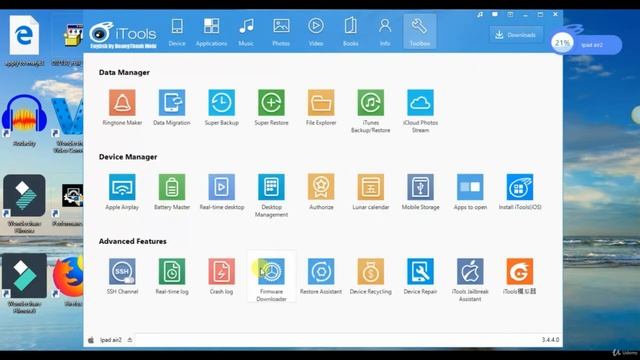
Task: Open the Photos tab
Action: (x=281, y=32)
